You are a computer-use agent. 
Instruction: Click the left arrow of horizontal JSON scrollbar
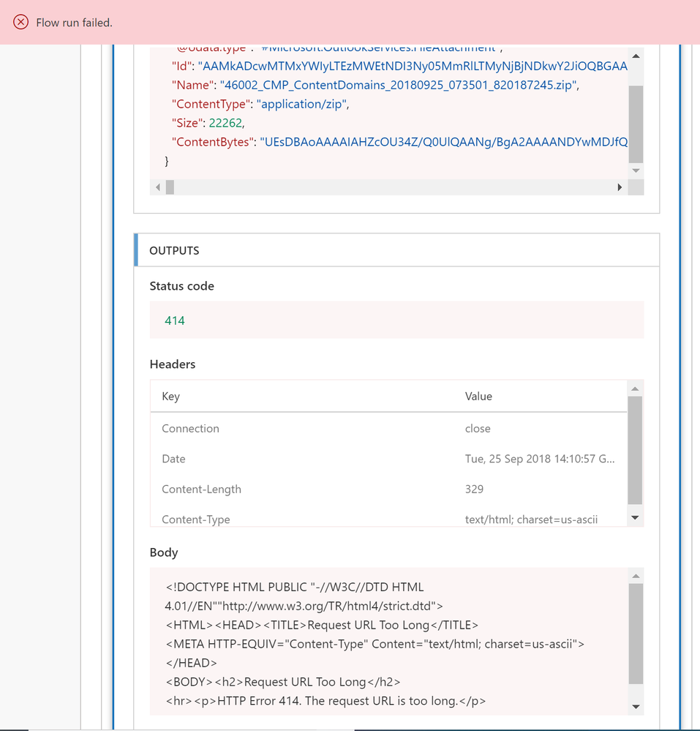[157, 187]
